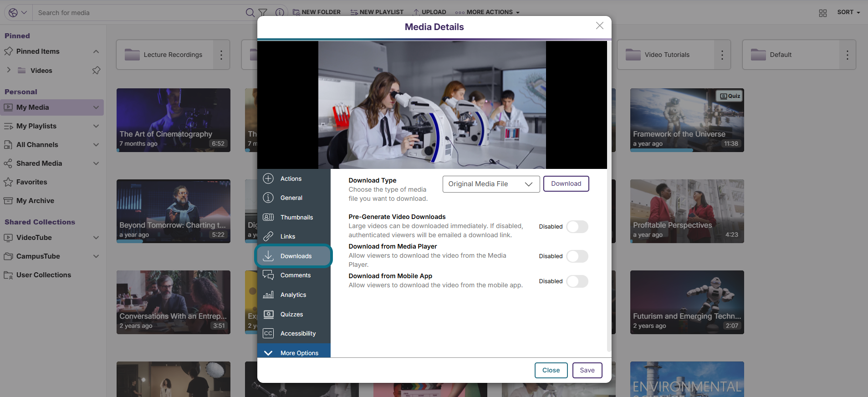
Task: Click the Download button
Action: click(x=566, y=183)
